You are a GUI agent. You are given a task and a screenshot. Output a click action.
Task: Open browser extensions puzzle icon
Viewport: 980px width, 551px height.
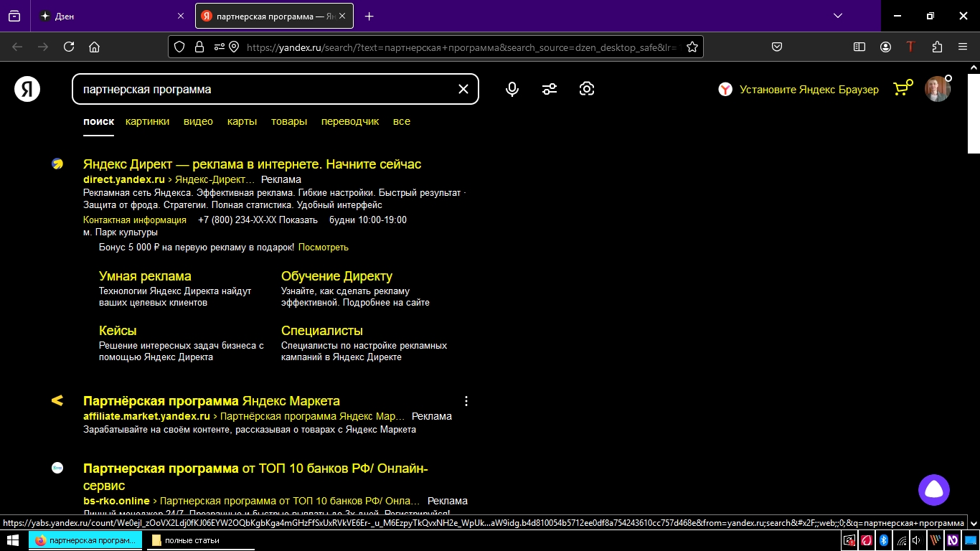point(937,47)
